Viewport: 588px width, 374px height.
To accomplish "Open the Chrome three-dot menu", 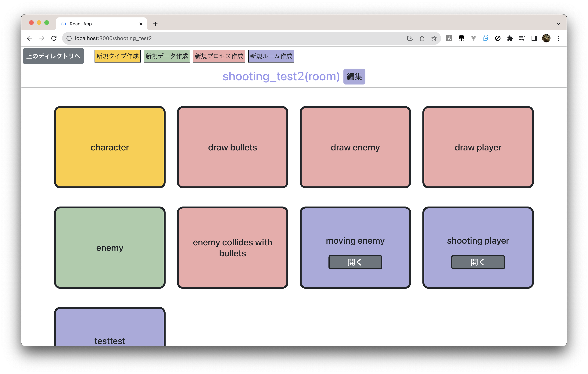I will tap(558, 38).
